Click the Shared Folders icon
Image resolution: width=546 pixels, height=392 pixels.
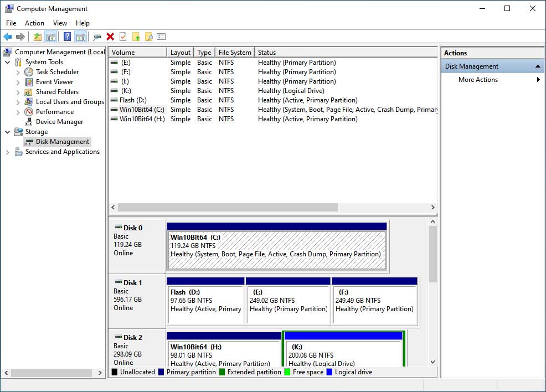[28, 91]
